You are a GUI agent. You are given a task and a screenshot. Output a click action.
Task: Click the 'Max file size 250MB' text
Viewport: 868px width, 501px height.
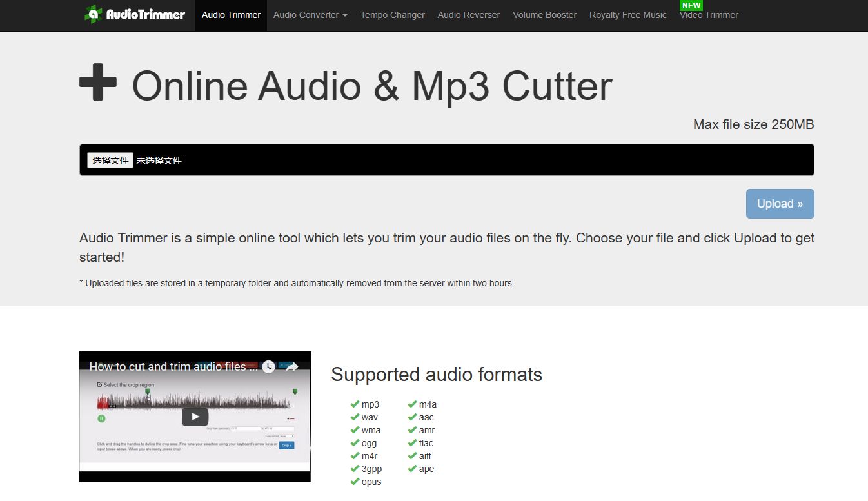point(753,124)
